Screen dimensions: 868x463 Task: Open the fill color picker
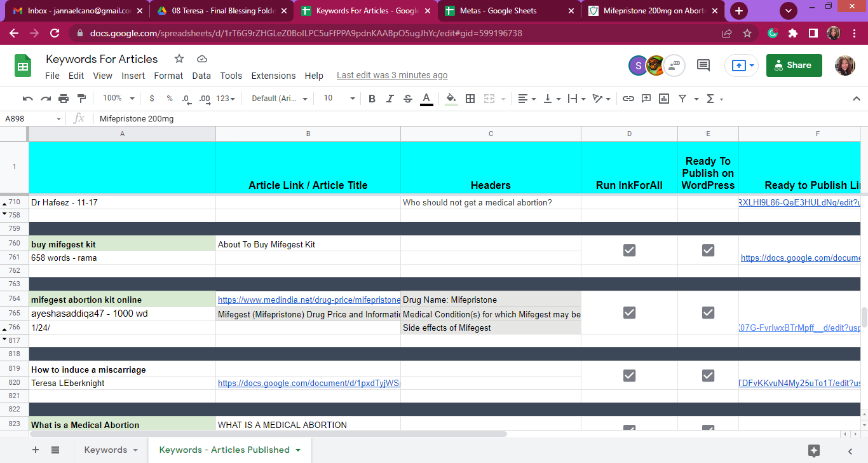coord(451,99)
